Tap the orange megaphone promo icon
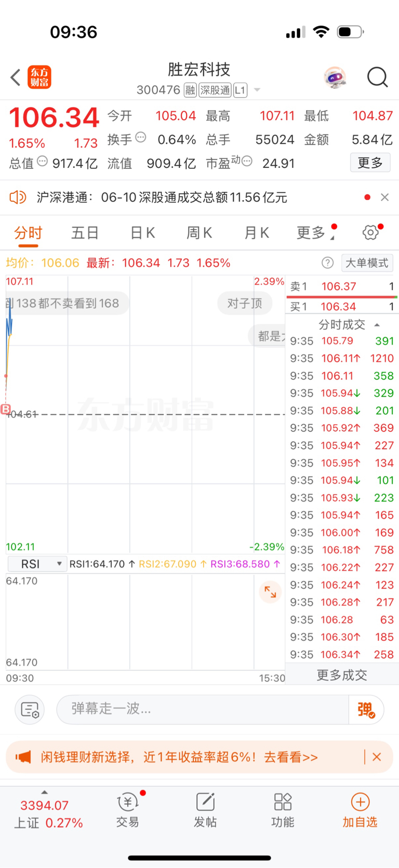Image resolution: width=399 pixels, height=868 pixels. coord(23,757)
